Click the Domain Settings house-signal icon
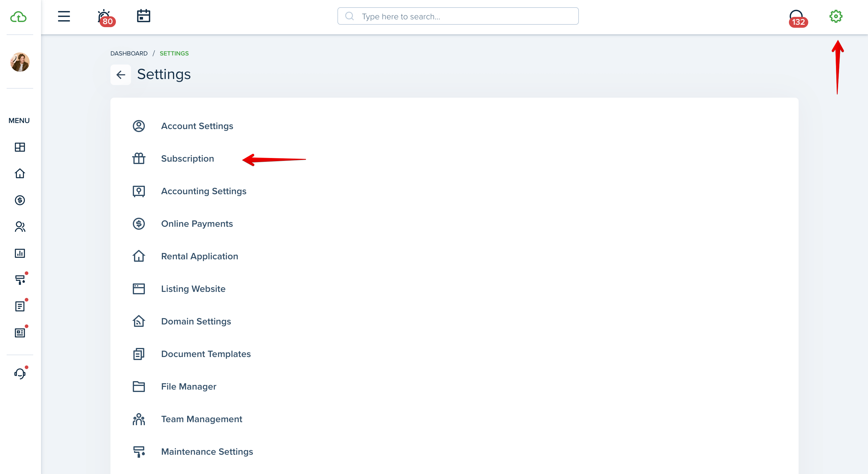This screenshot has height=474, width=868. tap(139, 321)
